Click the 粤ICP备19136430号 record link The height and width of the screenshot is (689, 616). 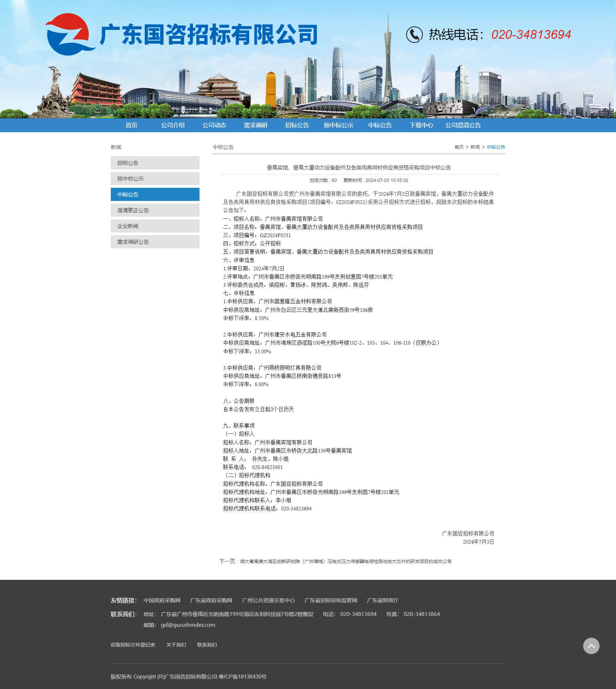[x=243, y=677]
